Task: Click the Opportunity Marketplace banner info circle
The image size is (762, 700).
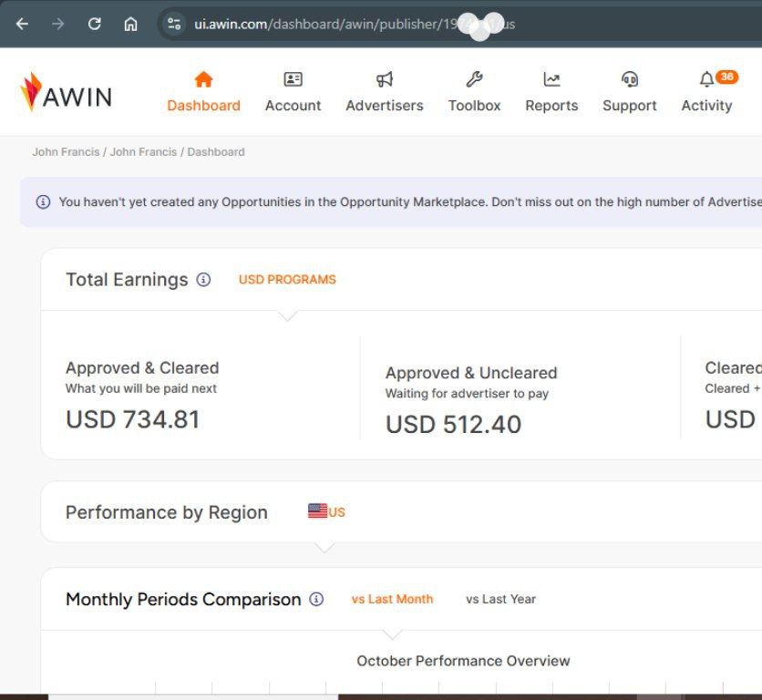Action: (x=43, y=201)
